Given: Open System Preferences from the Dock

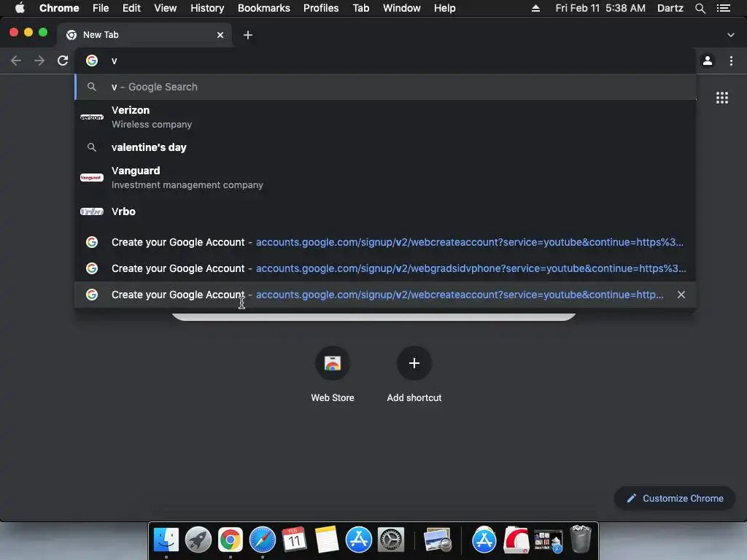Looking at the screenshot, I should click(391, 540).
